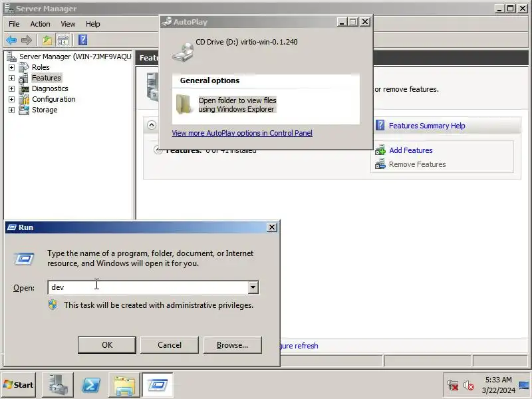Viewport: 532px width, 399px height.
Task: Click the network status tray icon
Action: click(453, 386)
